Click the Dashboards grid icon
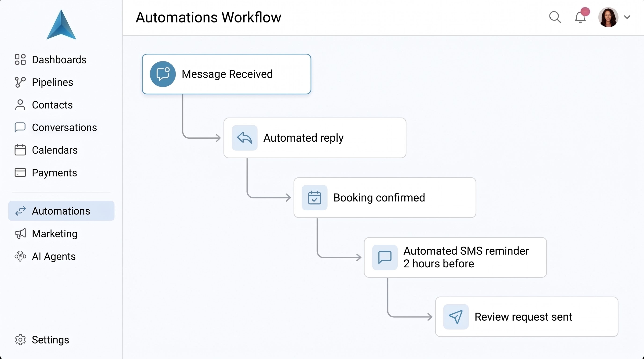 pyautogui.click(x=20, y=60)
